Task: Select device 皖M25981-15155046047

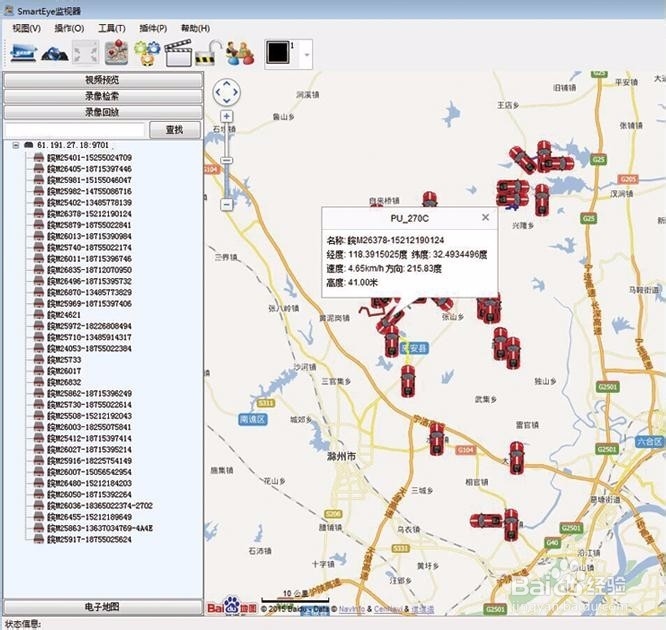Action: pos(89,180)
